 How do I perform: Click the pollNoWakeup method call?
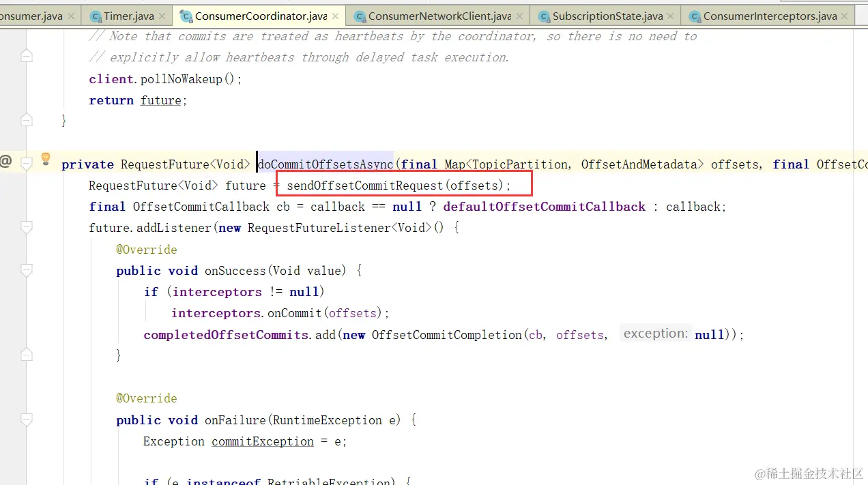(x=182, y=79)
